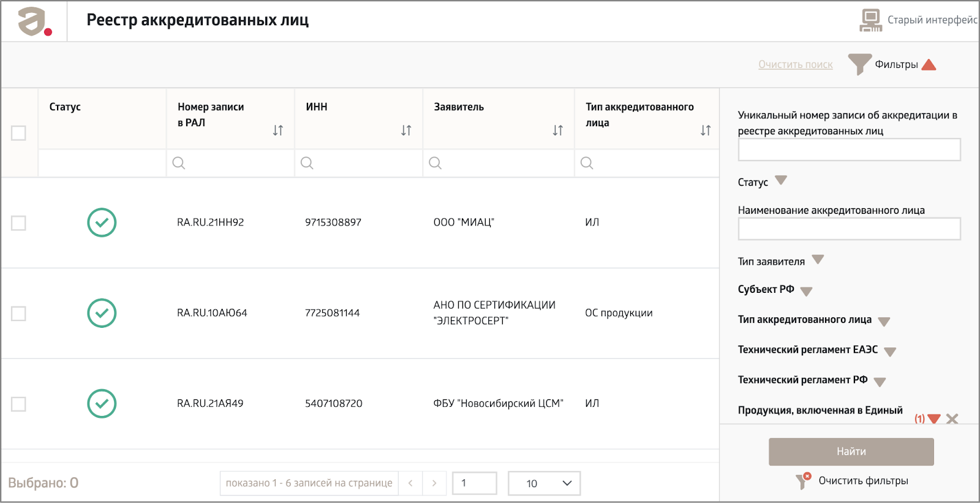Select the ФБУ Новосибирский ЦСМ row checkbox
This screenshot has height=503, width=980.
[x=19, y=404]
